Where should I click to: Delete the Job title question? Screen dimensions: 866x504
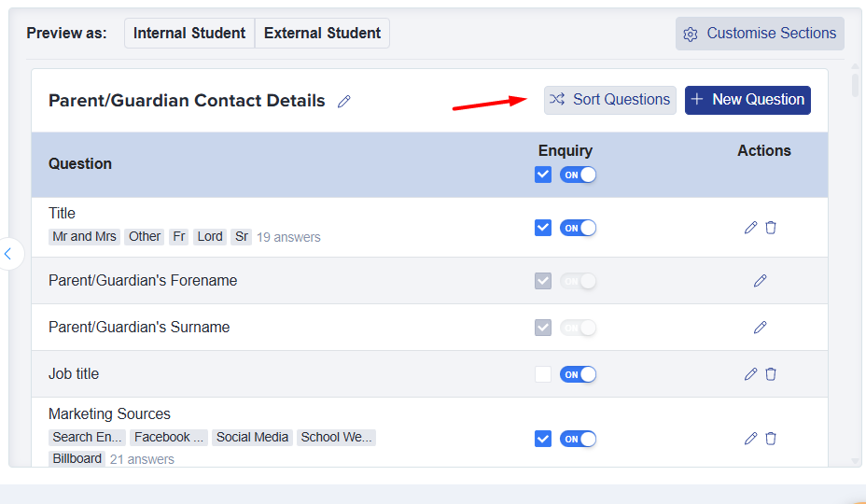[x=771, y=374]
